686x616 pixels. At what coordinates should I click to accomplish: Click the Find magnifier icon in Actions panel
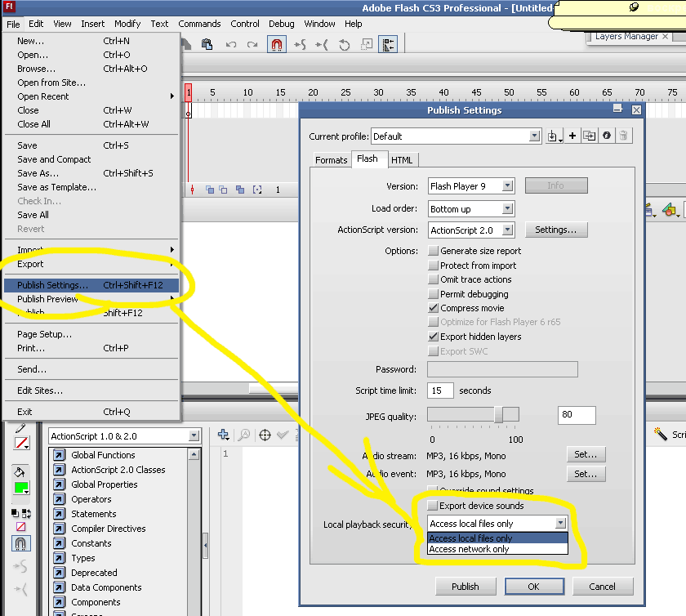point(244,435)
